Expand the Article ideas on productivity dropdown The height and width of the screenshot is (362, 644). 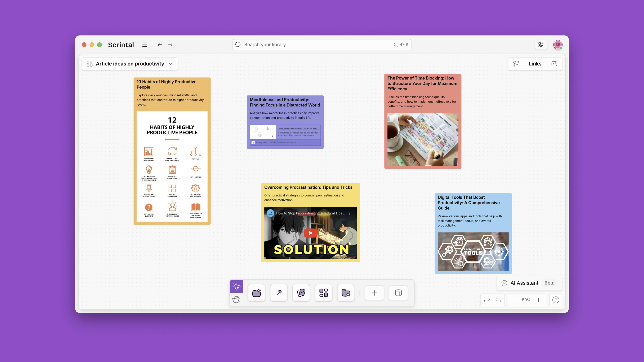pos(170,64)
